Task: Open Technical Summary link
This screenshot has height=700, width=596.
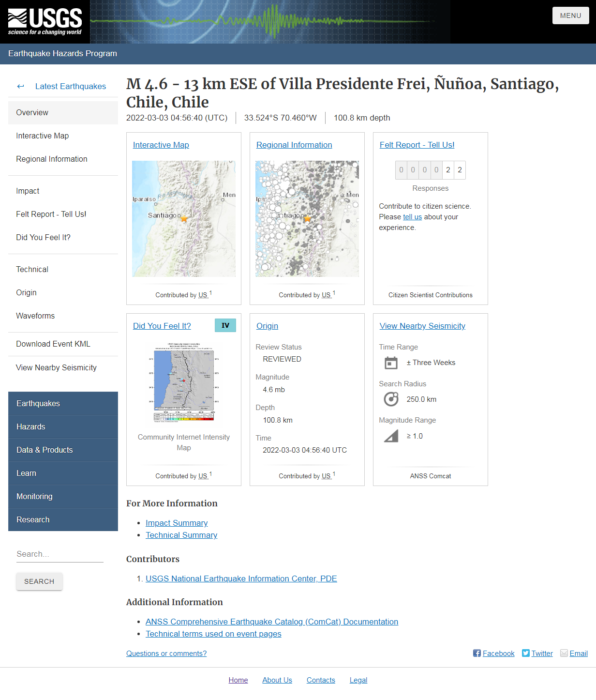Action: click(x=181, y=535)
